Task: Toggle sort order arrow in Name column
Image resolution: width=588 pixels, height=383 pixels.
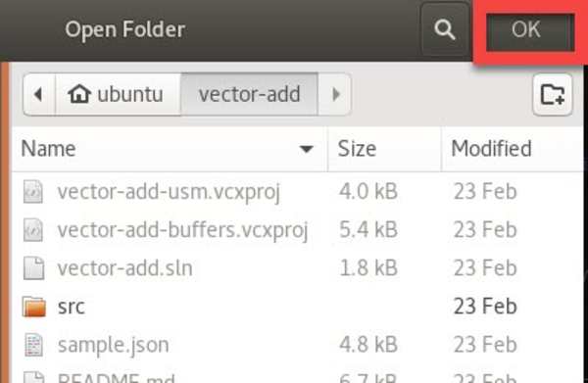Action: tap(307, 149)
